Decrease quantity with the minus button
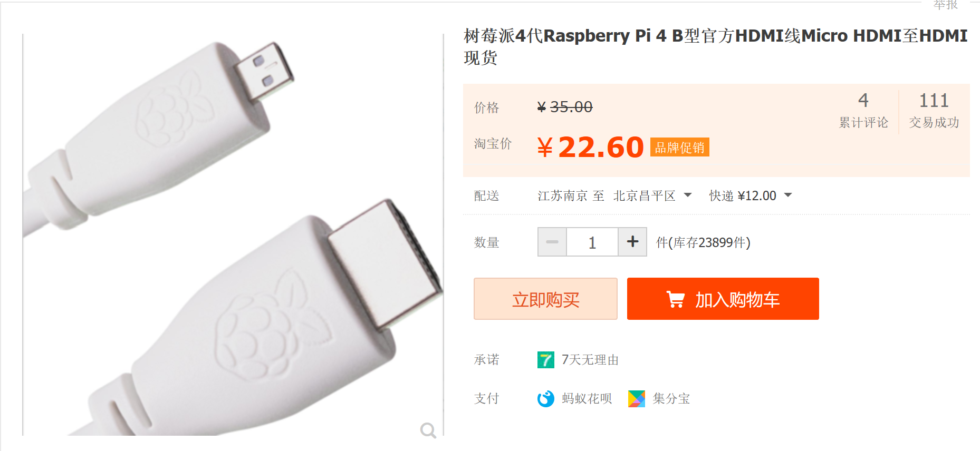Image resolution: width=980 pixels, height=451 pixels. pyautogui.click(x=552, y=242)
